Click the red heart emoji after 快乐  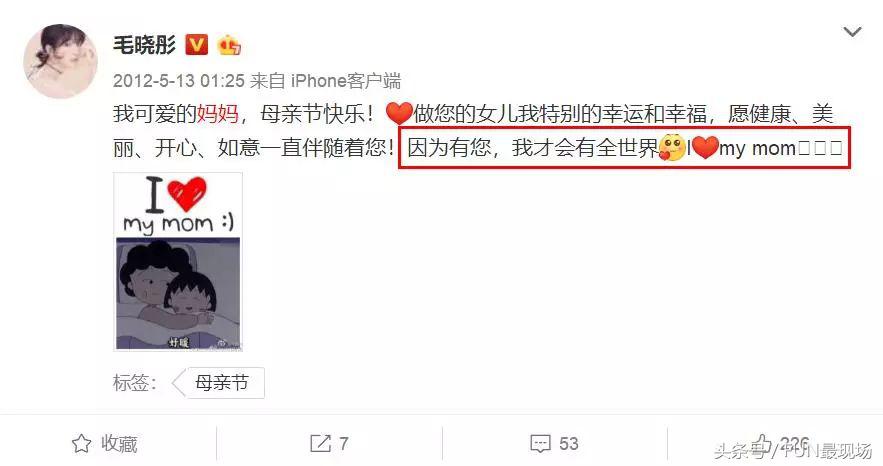[399, 114]
